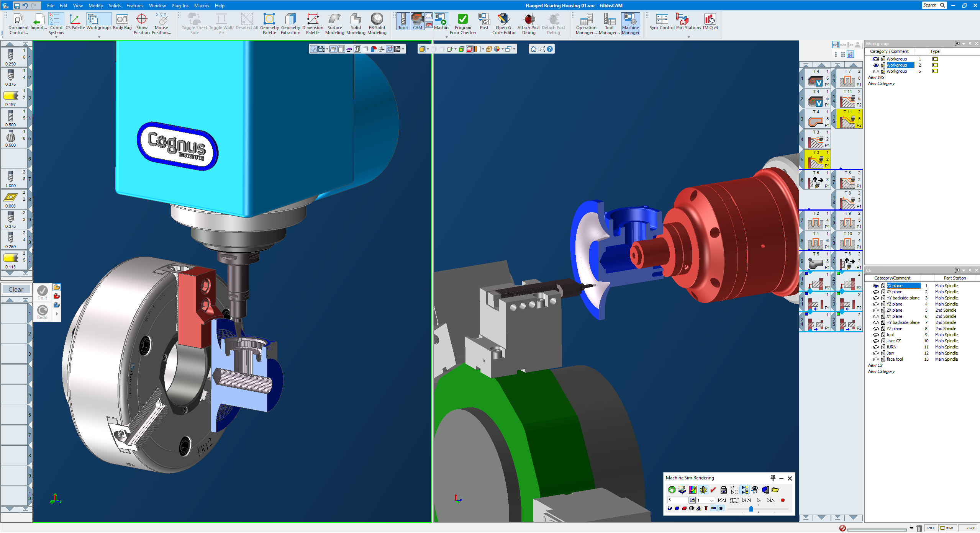Open the grid options dropdown in viewport toolbar
980x533 pixels.
coord(403,49)
